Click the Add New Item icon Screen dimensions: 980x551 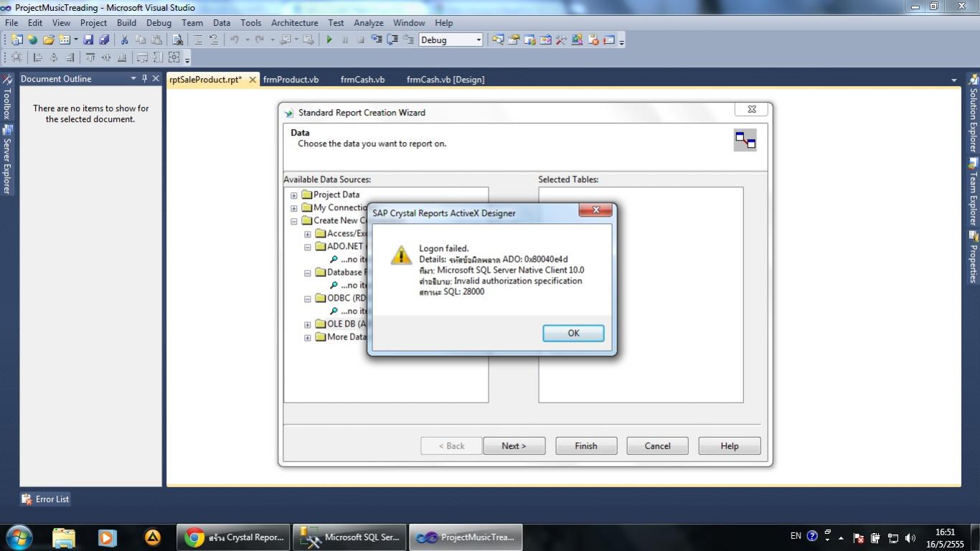click(65, 40)
